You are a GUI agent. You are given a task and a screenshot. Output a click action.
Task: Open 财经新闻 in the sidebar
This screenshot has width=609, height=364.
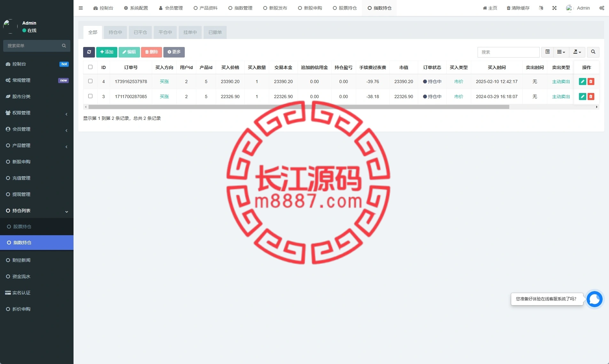click(37, 260)
